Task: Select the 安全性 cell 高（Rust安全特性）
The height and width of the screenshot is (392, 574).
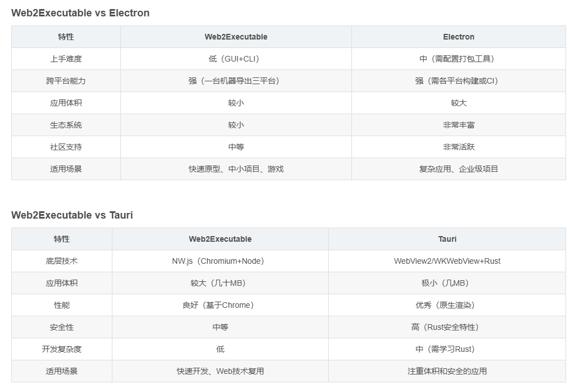Action: tap(447, 327)
